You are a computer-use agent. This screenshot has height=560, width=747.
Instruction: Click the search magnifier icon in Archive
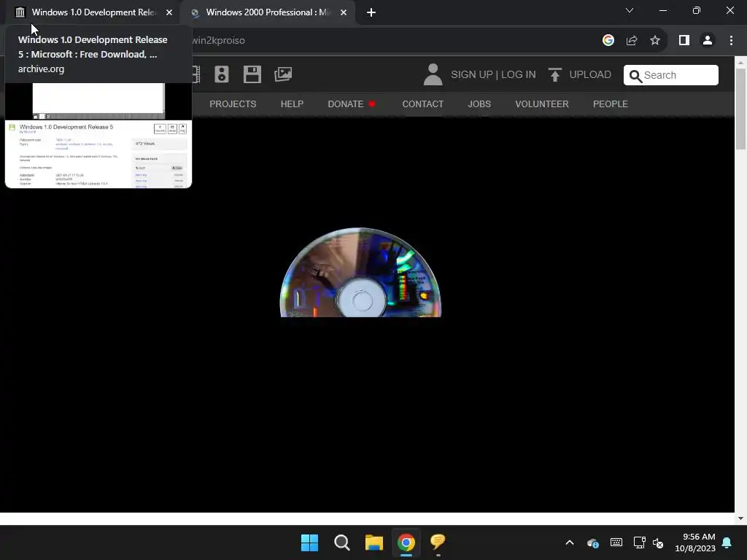coord(635,76)
